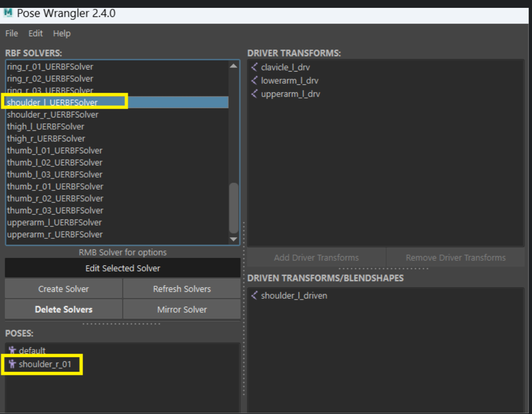This screenshot has width=532, height=414.
Task: Click the Remove Driver Transforms button
Action: coord(455,257)
